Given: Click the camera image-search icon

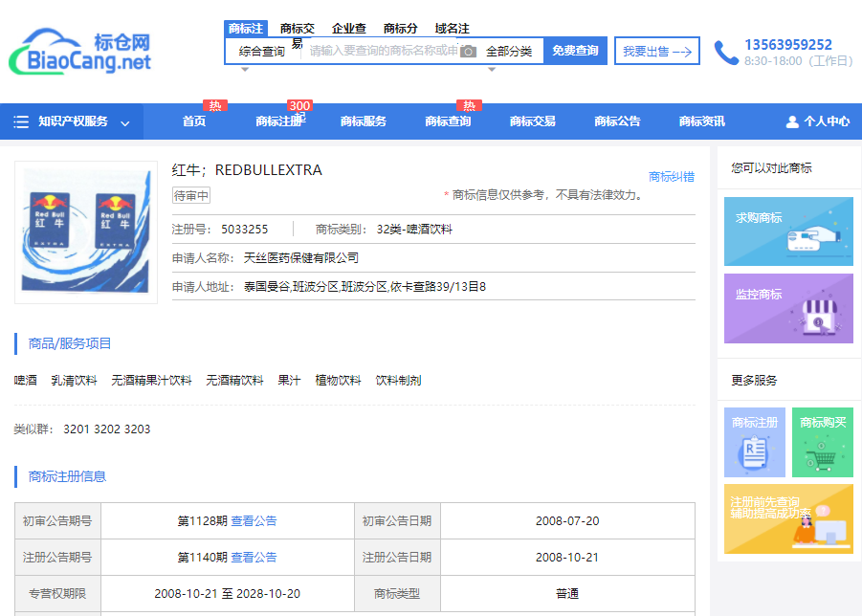Looking at the screenshot, I should pyautogui.click(x=468, y=51).
